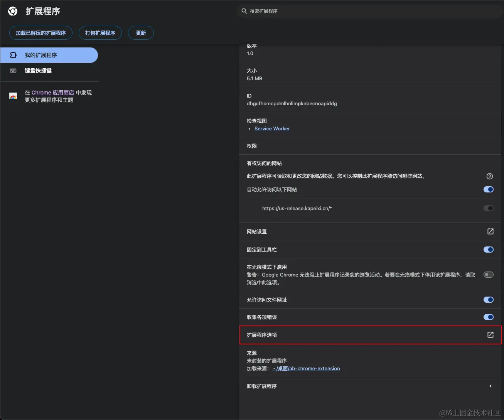Enable 在无痕模式下启用 switch
504x420 pixels.
pyautogui.click(x=489, y=275)
